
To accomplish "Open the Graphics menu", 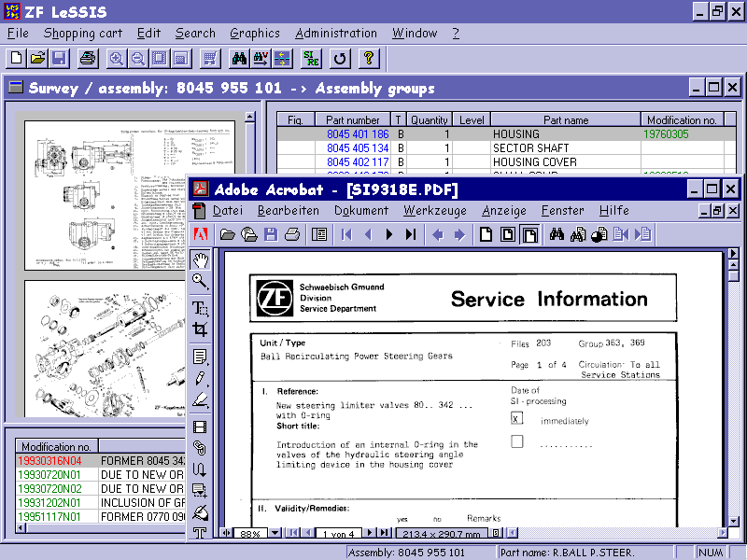I will pyautogui.click(x=255, y=34).
